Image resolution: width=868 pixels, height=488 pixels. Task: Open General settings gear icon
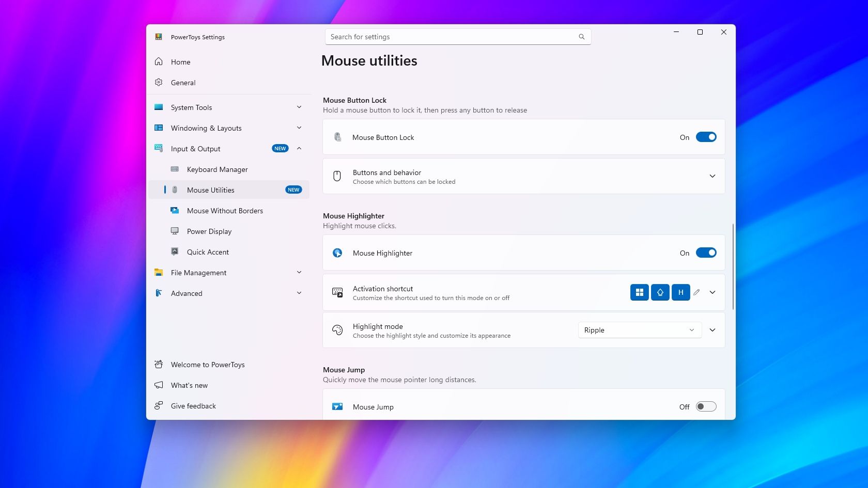tap(159, 82)
